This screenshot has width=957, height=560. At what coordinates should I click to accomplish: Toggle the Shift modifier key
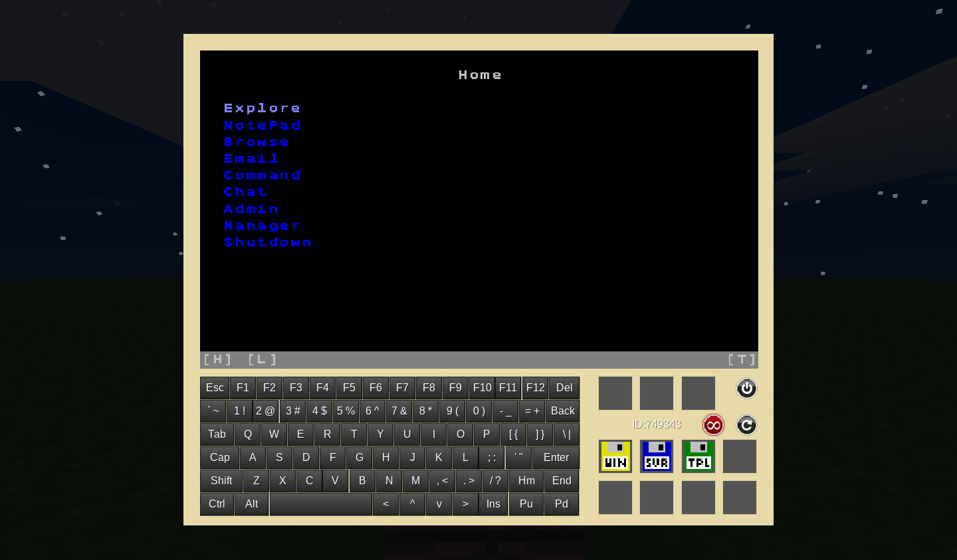click(x=221, y=480)
